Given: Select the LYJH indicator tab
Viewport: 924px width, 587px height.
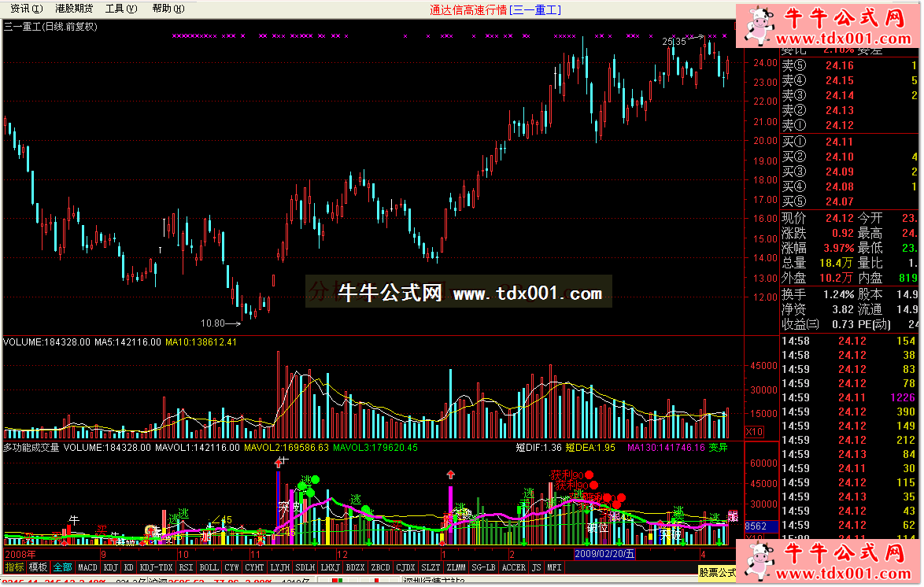Looking at the screenshot, I should (280, 567).
